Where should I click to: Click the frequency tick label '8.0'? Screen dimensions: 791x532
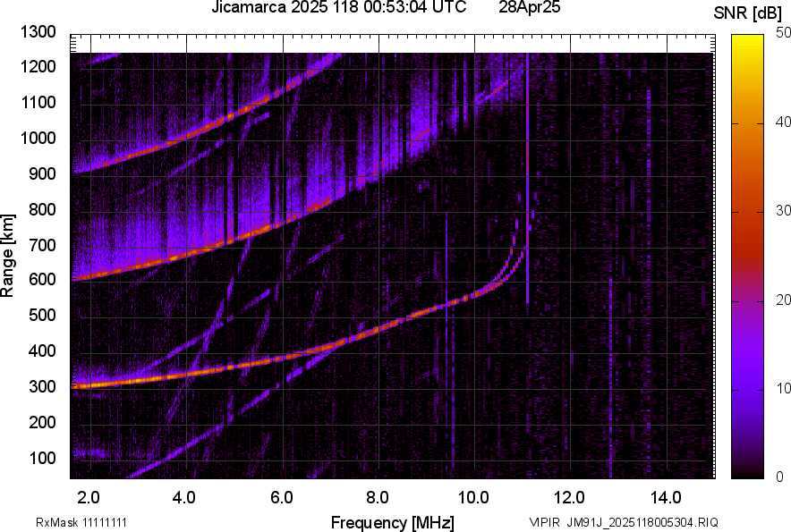click(x=378, y=498)
